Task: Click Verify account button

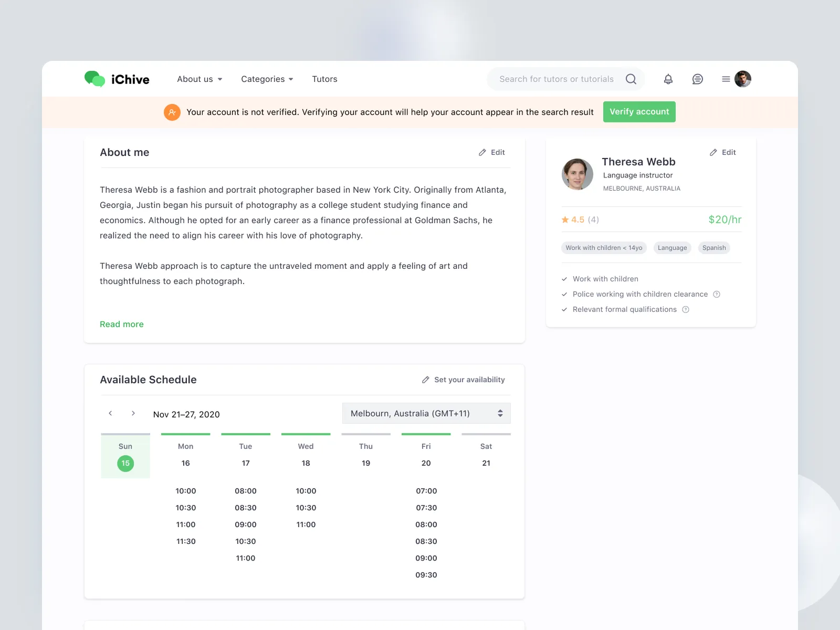Action: [x=639, y=112]
